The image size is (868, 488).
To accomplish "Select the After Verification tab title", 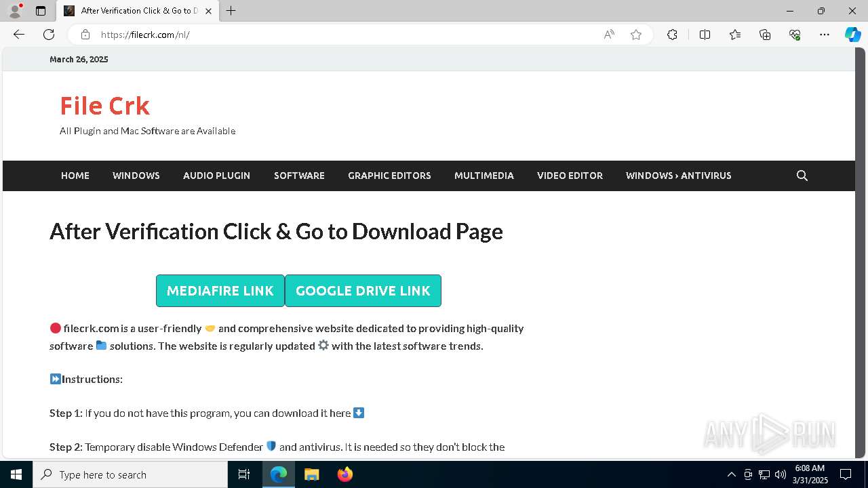I will pyautogui.click(x=139, y=11).
